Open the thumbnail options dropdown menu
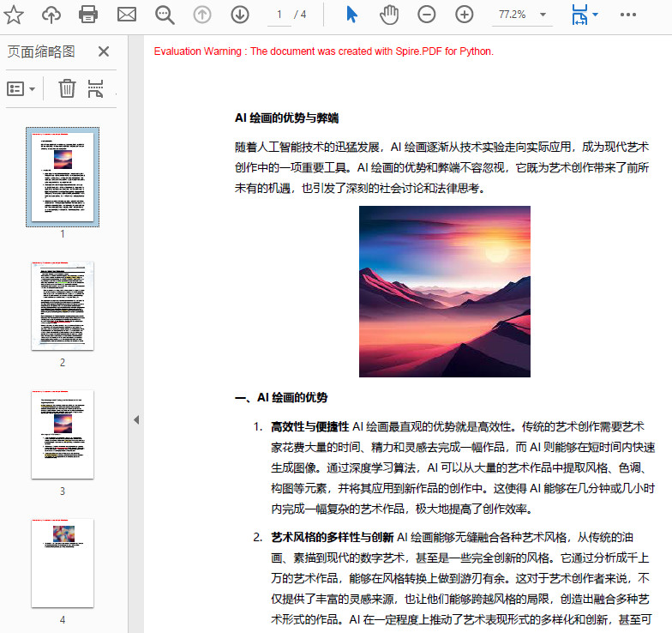 pos(21,89)
